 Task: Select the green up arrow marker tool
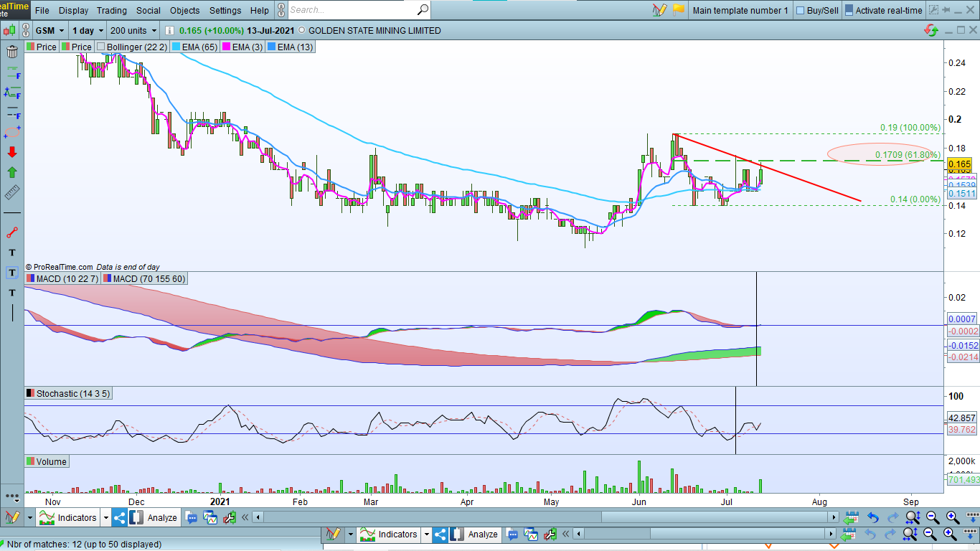coord(12,172)
